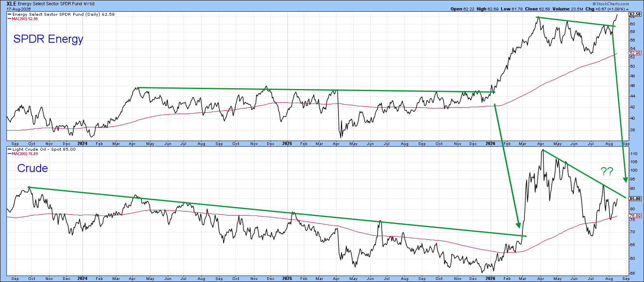Click the 'Light Crude Oil - Spot 85.00' legend
Screen dimensions: 644x282
point(41,149)
